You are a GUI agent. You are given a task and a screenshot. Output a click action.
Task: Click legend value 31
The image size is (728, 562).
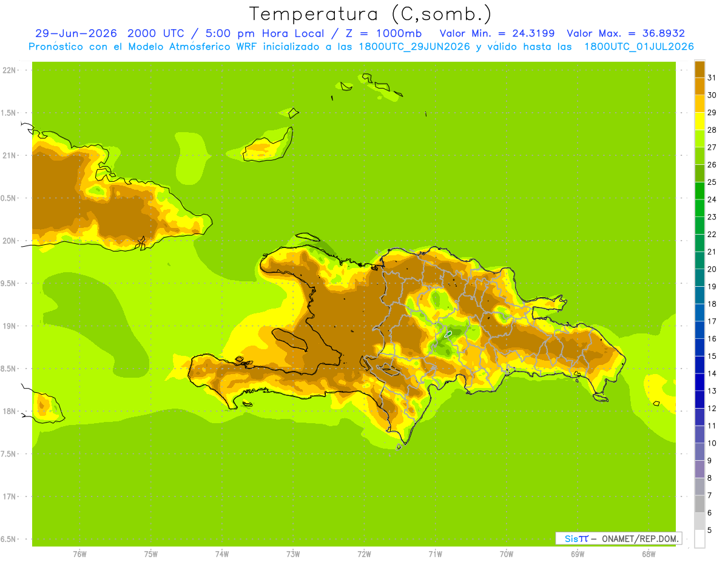712,78
